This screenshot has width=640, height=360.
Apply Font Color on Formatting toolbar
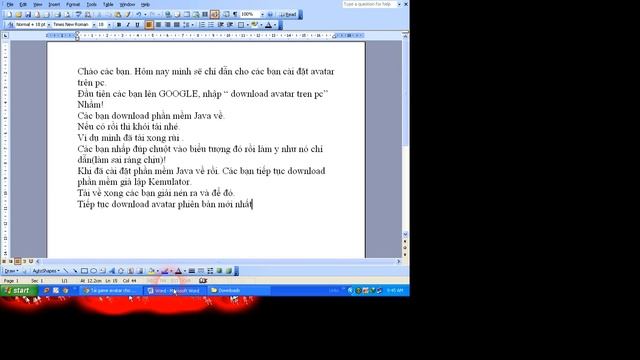coord(268,25)
